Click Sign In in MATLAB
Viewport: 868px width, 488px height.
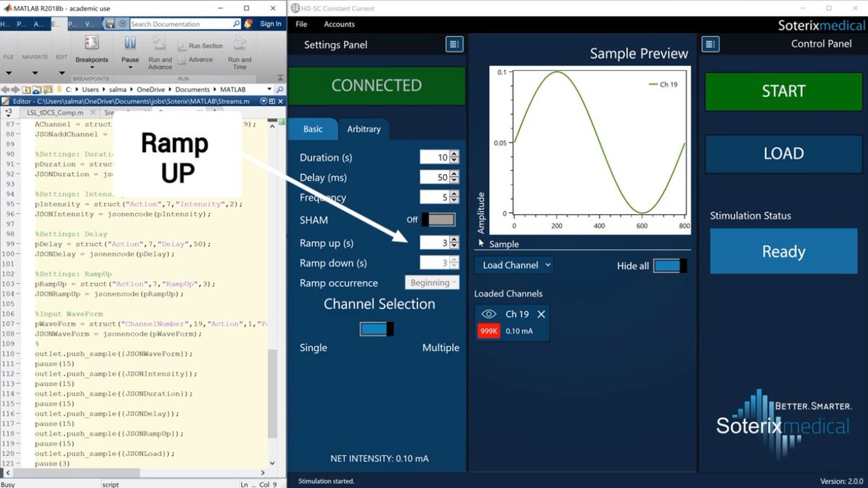click(271, 24)
